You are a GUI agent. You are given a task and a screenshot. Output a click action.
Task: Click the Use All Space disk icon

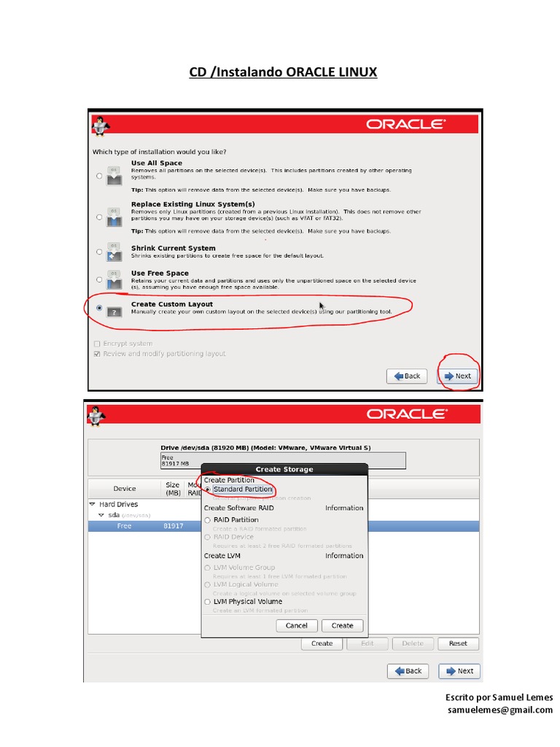114,176
